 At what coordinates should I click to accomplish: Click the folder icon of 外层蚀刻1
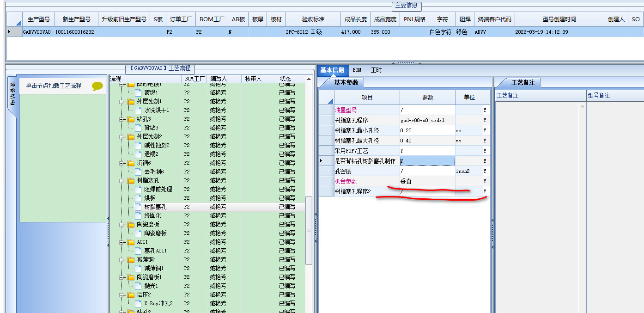coord(131,101)
